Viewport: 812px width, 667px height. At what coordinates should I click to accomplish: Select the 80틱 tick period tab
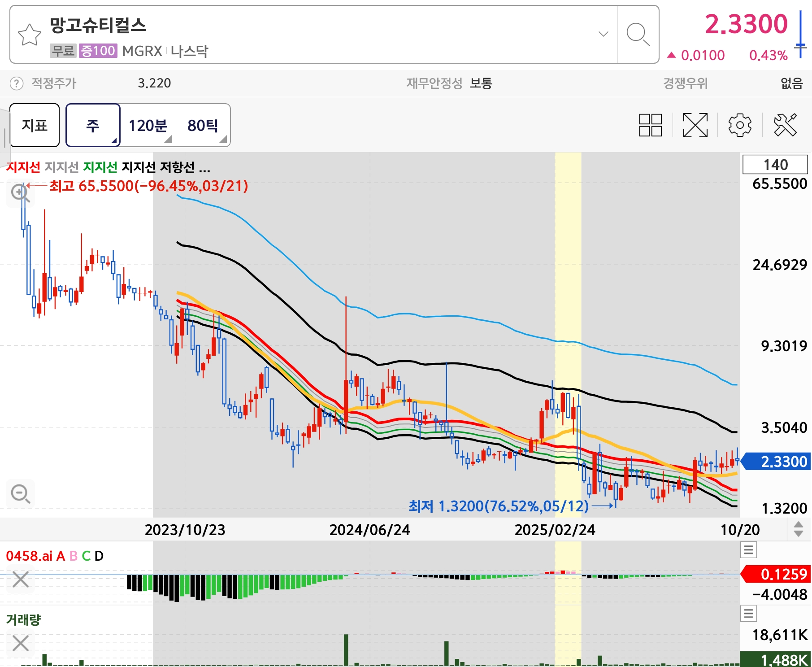click(203, 126)
